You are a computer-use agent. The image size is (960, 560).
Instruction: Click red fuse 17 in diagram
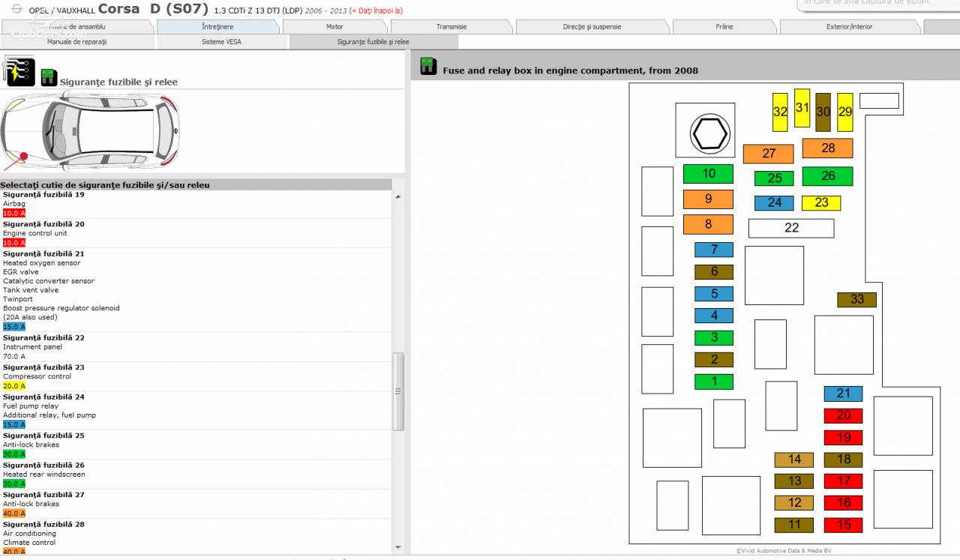[x=843, y=481]
